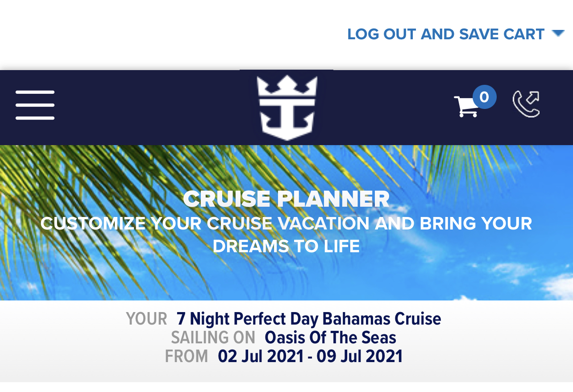573x392 pixels.
Task: Click the SAILING ON label
Action: [x=213, y=338]
